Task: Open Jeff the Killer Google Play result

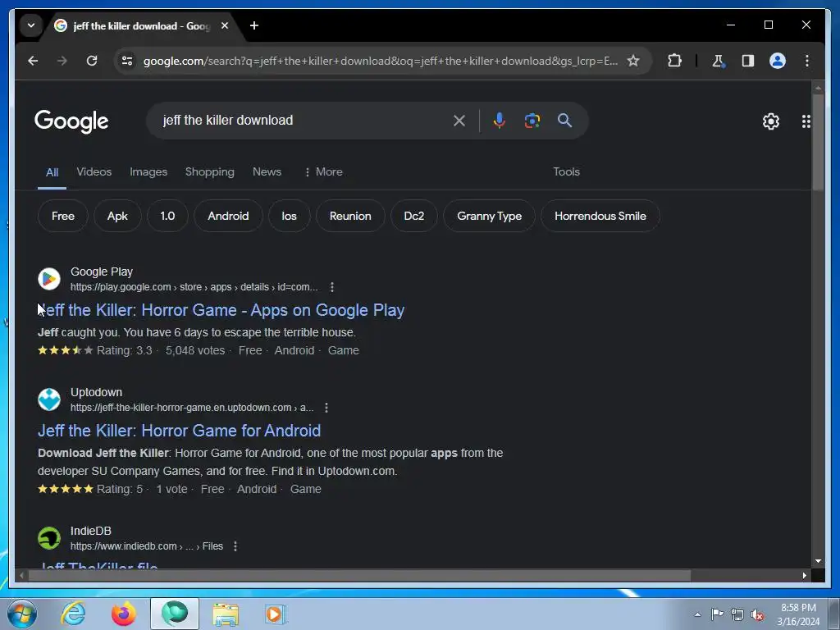Action: tap(221, 310)
